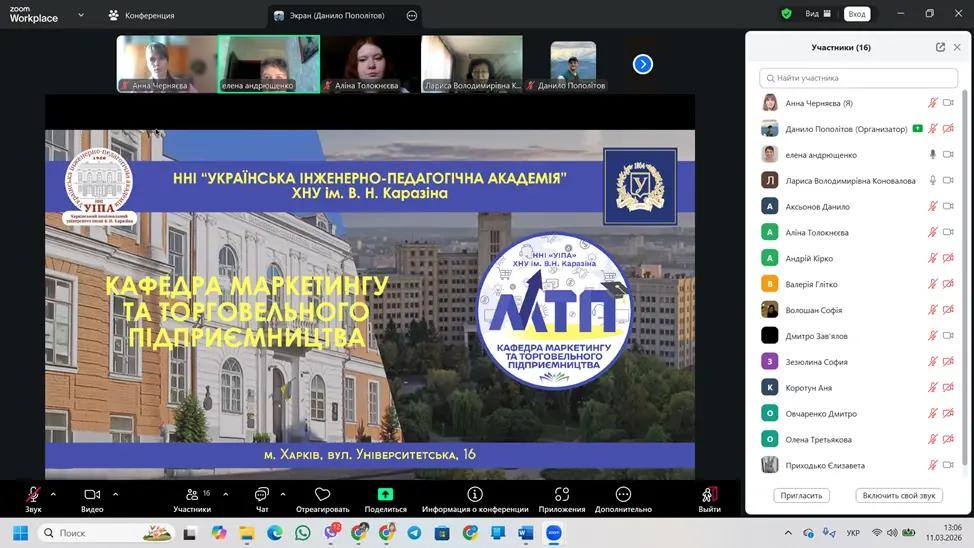The height and width of the screenshot is (548, 974).
Task: Select the Экран (Данило Пополітов) tab
Action: click(335, 15)
